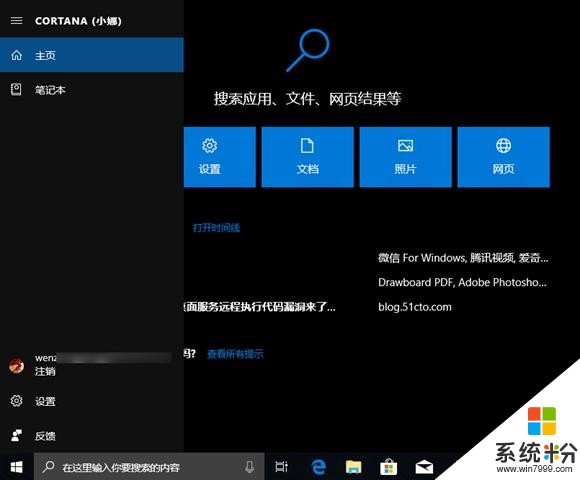Open Task View from the taskbar
The image size is (580, 480).
[281, 467]
